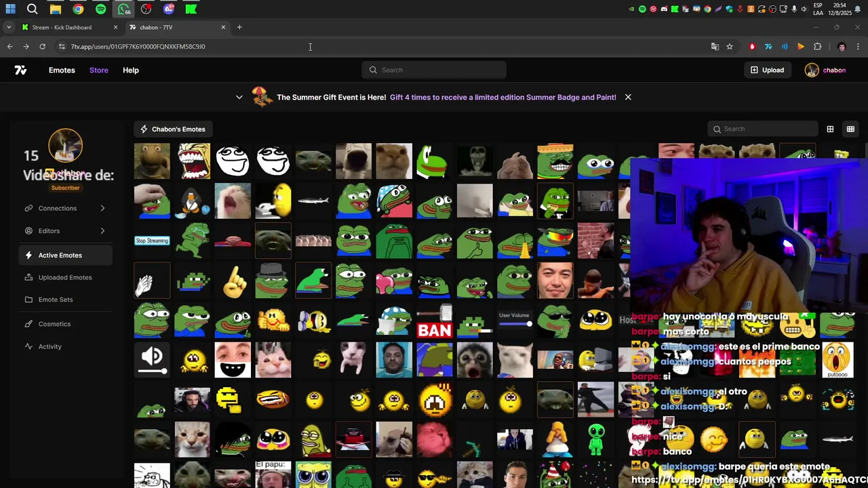Go to the Store page
868x488 pixels.
point(99,70)
